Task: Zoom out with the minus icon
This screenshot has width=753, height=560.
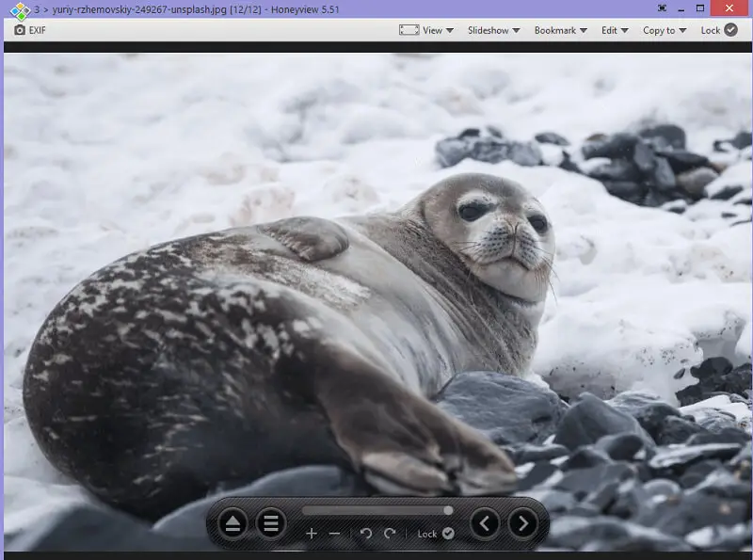Action: 335,534
